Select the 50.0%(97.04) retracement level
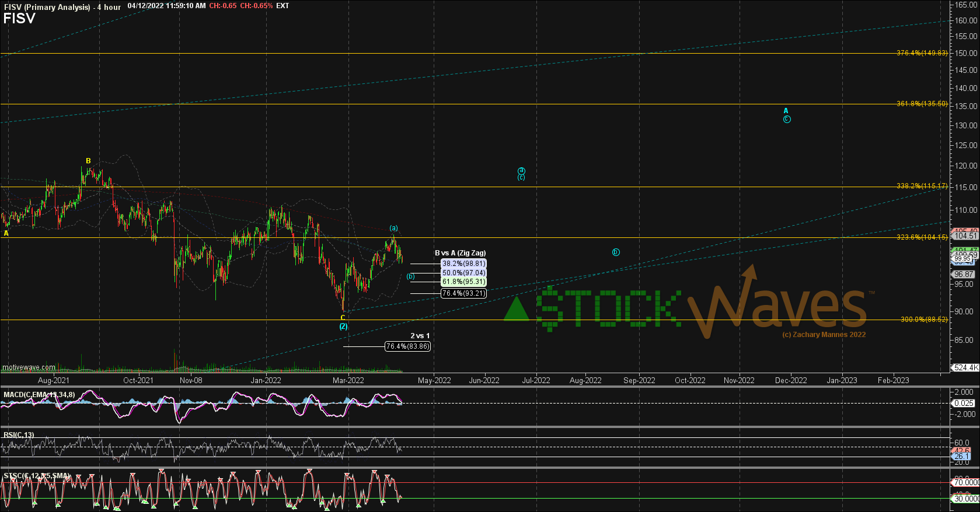Viewport: 980px width, 512px height. click(463, 273)
